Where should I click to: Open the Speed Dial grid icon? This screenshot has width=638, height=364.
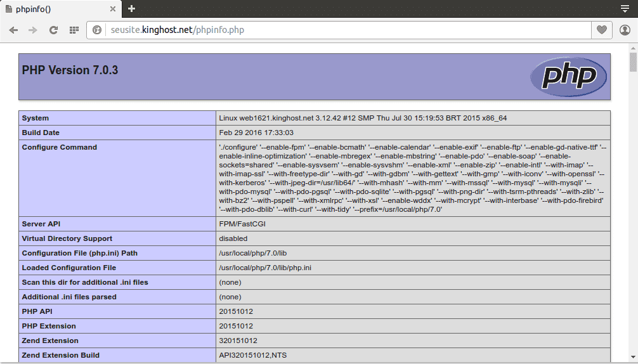(74, 30)
